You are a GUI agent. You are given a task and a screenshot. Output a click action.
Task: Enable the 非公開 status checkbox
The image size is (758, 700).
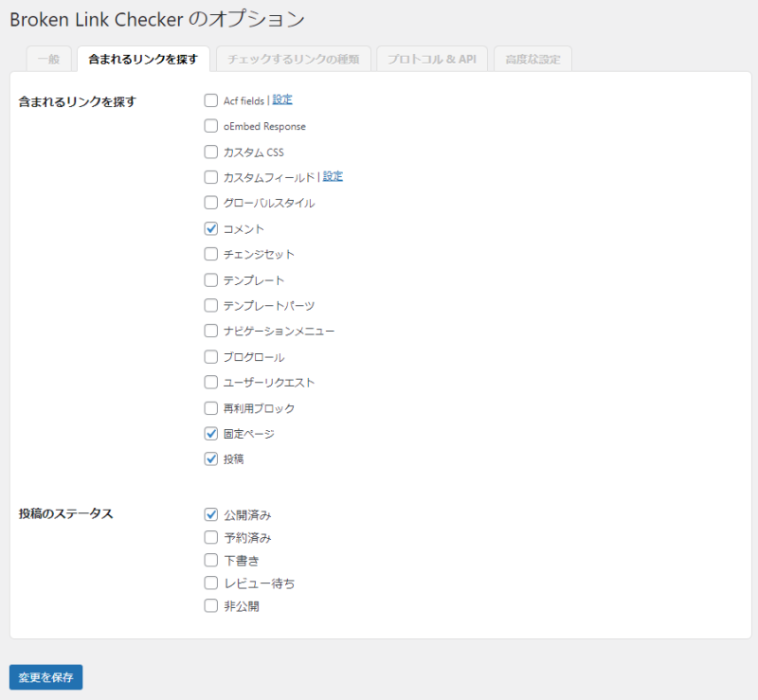click(210, 605)
